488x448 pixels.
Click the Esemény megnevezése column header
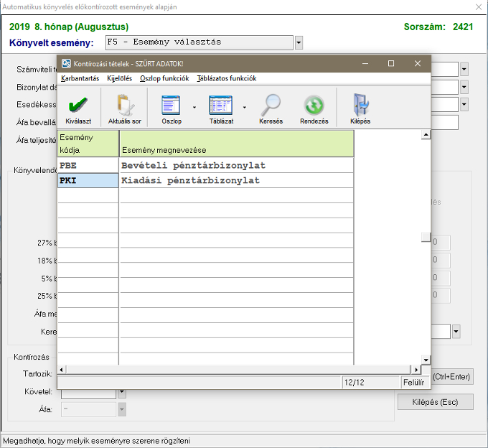[236, 144]
